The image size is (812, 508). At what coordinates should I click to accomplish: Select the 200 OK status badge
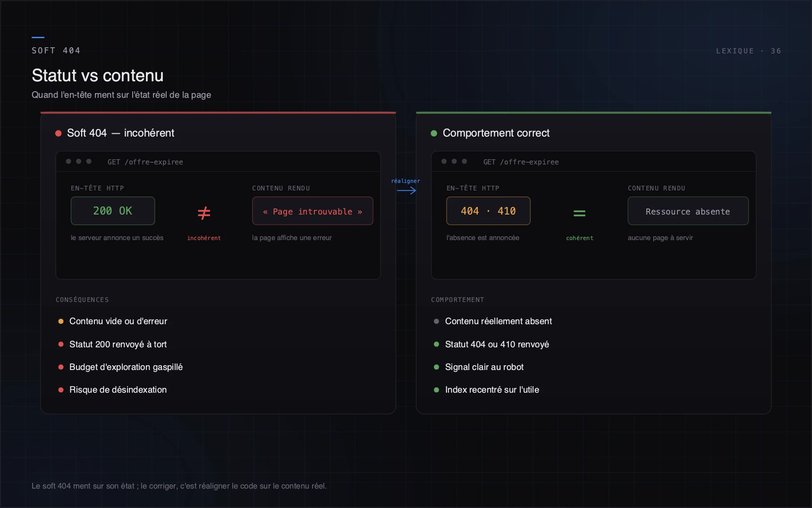click(113, 211)
